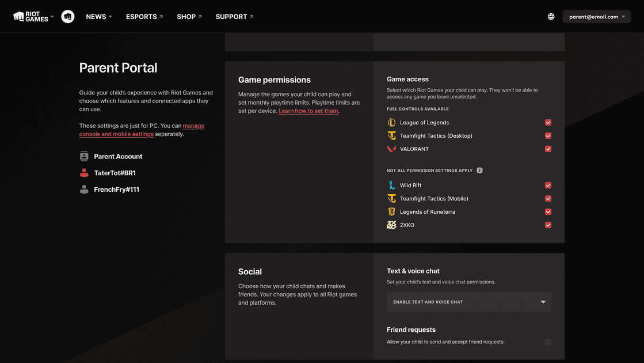The image size is (644, 363).
Task: Click the info icon beside permission settings
Action: click(479, 170)
